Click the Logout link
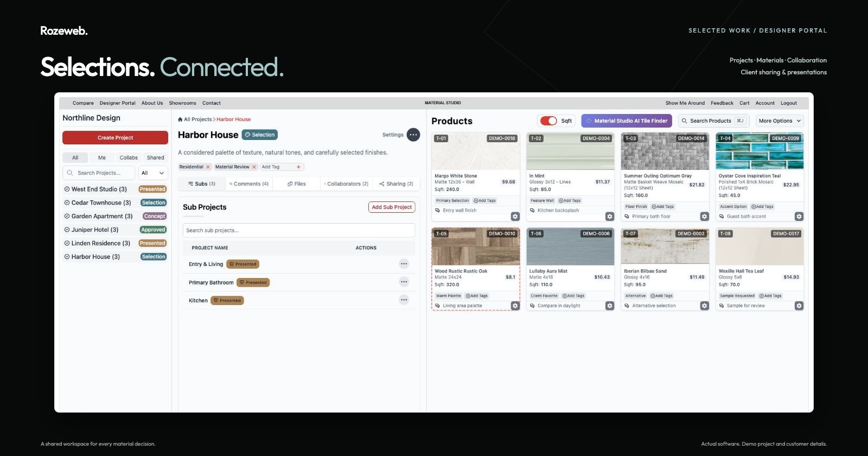Image resolution: width=868 pixels, height=456 pixels. tap(789, 103)
